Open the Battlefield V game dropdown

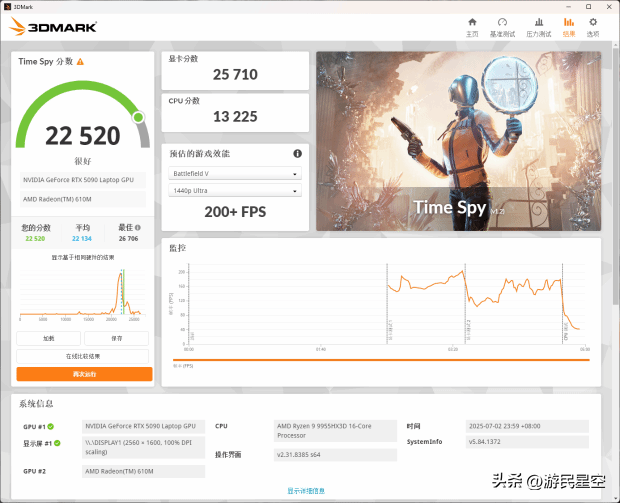(235, 173)
